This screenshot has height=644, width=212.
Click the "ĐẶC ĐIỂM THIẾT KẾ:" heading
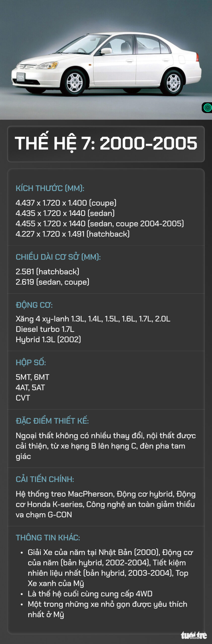pyautogui.click(x=52, y=421)
